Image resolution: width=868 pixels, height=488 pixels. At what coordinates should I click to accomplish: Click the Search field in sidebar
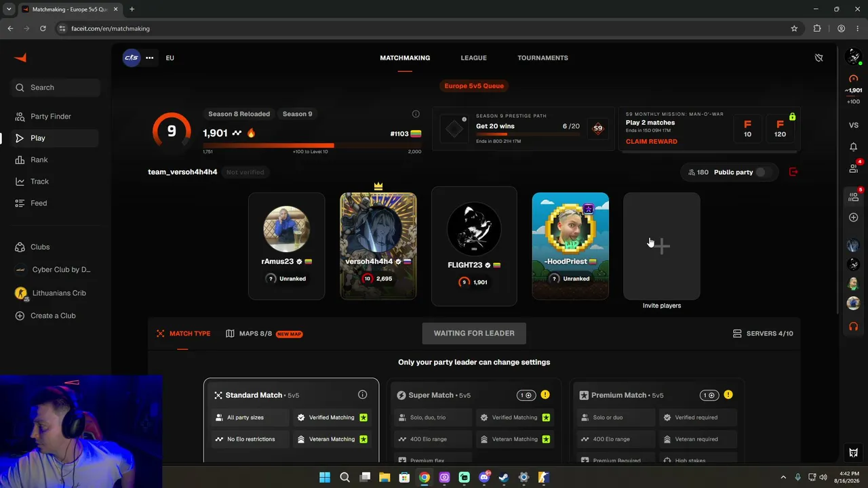pos(56,87)
